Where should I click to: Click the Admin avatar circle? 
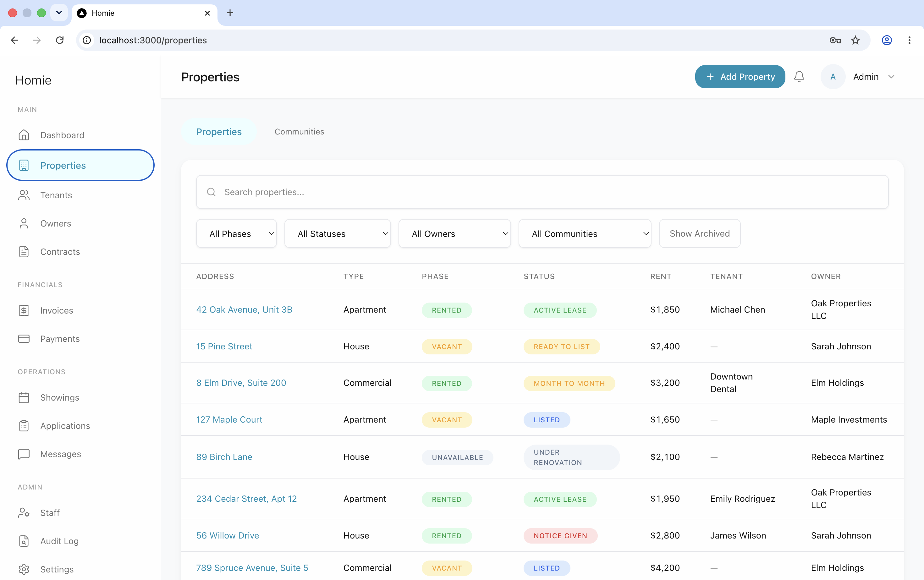[833, 77]
